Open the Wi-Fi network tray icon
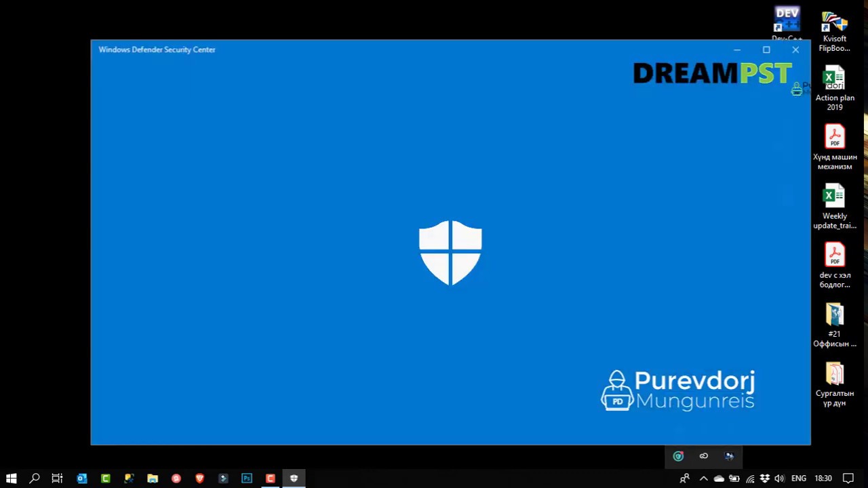 tap(750, 479)
